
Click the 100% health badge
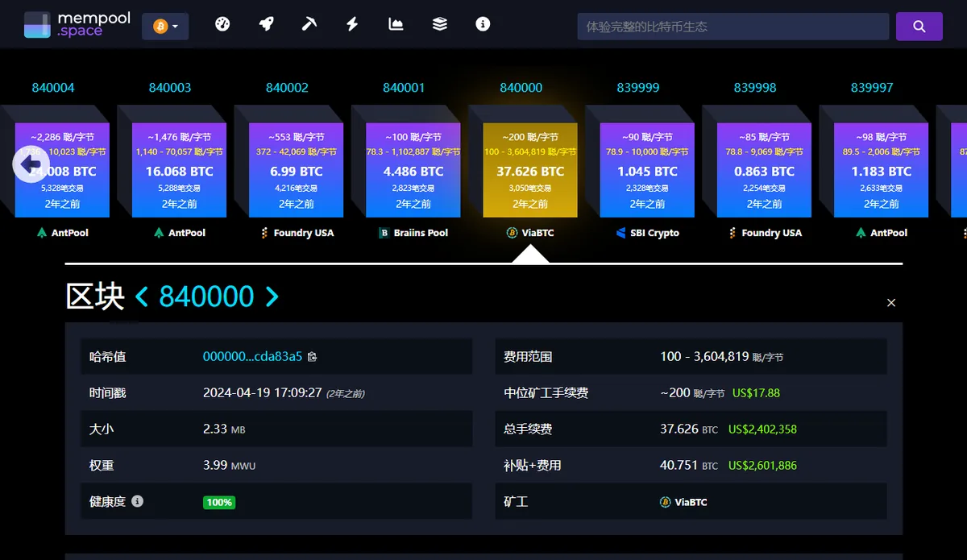tap(219, 502)
